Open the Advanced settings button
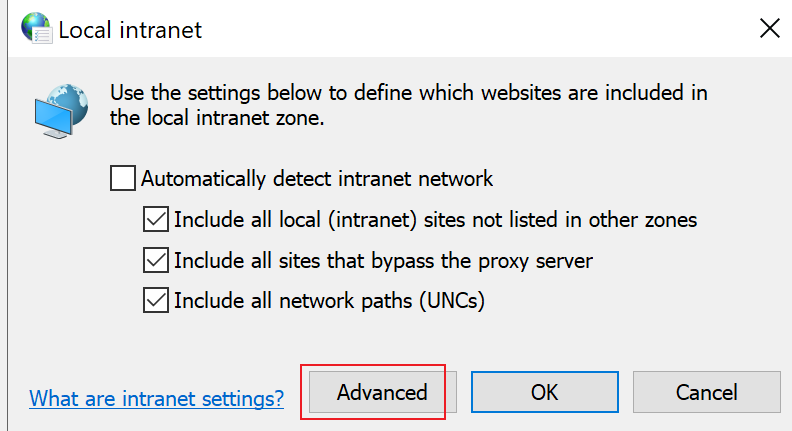Image resolution: width=792 pixels, height=431 pixels. tap(382, 392)
